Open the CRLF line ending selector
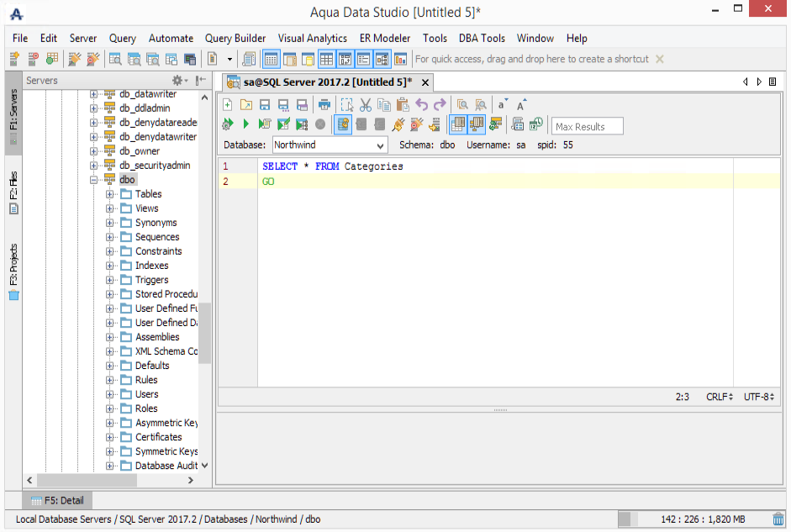The height and width of the screenshot is (532, 791). point(720,397)
